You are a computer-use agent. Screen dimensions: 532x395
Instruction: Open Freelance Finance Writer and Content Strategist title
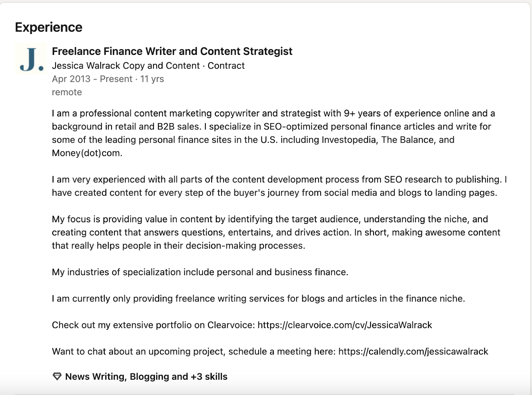[x=172, y=51]
